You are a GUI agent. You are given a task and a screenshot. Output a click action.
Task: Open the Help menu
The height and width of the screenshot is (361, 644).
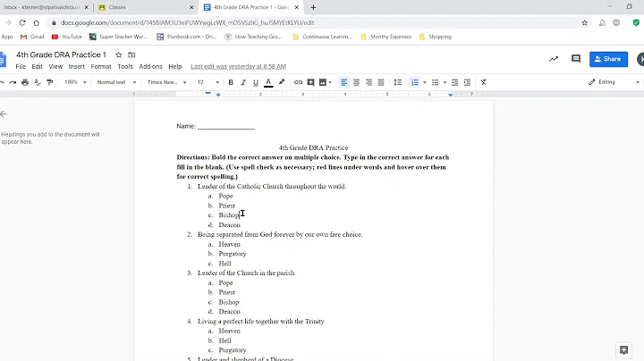click(x=175, y=66)
